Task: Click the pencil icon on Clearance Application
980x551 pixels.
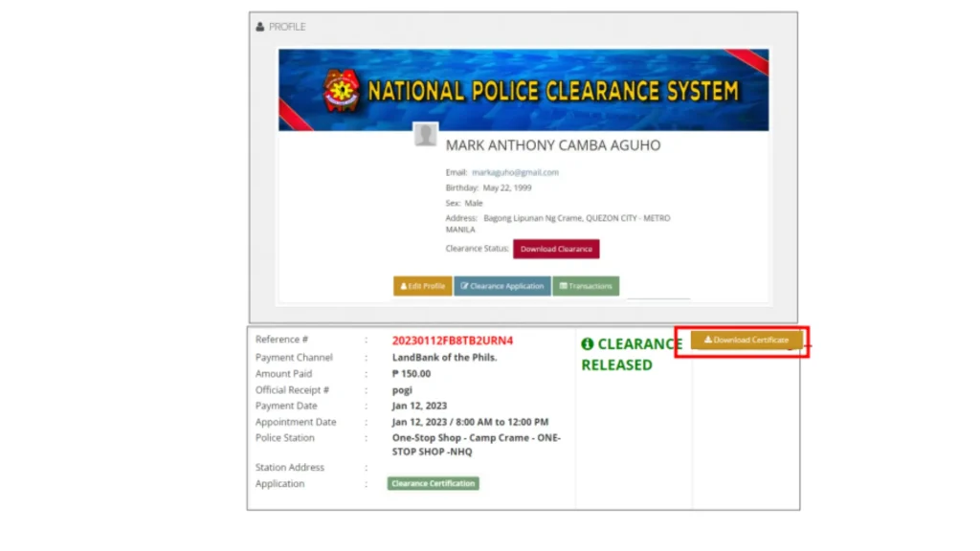Action: (x=465, y=285)
